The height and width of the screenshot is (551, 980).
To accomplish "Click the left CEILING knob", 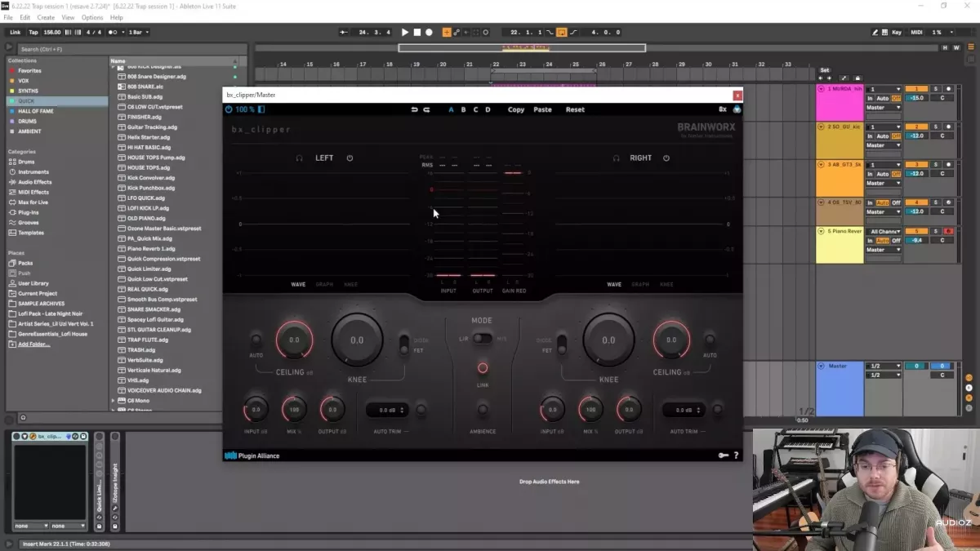I will [294, 340].
